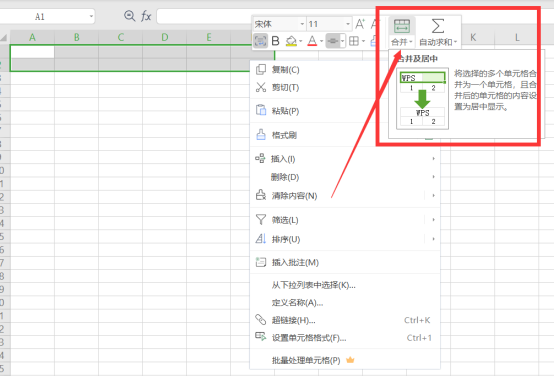This screenshot has height=376, width=554.
Task: Select column B header
Action: (77, 37)
